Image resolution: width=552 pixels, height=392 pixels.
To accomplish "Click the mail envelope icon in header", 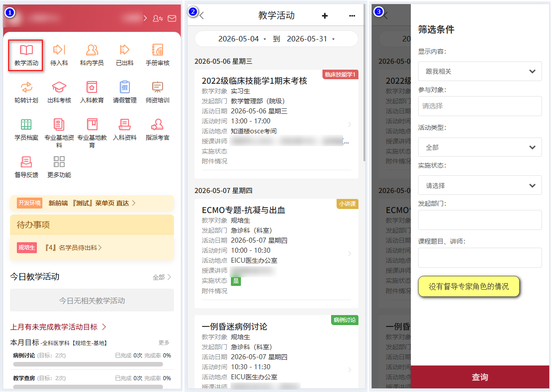I will click(x=172, y=18).
